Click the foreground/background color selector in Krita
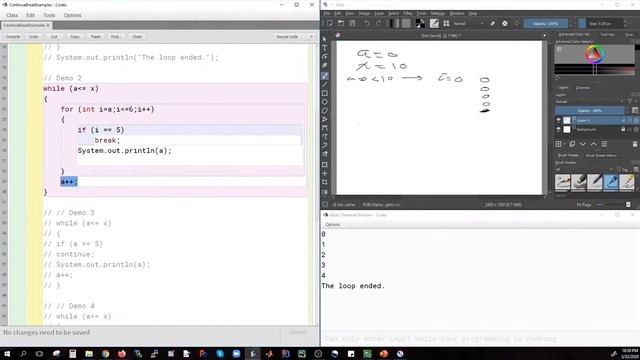The width and height of the screenshot is (640, 360). coord(420,24)
